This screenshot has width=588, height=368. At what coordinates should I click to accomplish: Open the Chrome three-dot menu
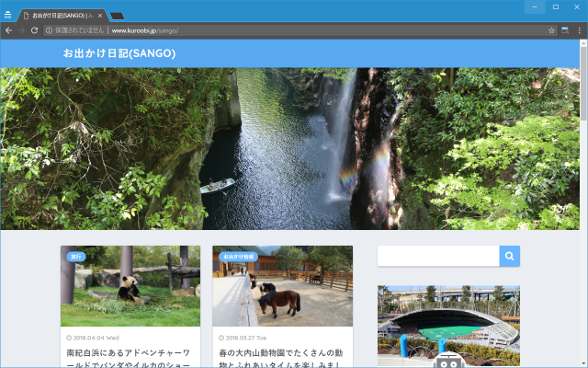click(580, 30)
